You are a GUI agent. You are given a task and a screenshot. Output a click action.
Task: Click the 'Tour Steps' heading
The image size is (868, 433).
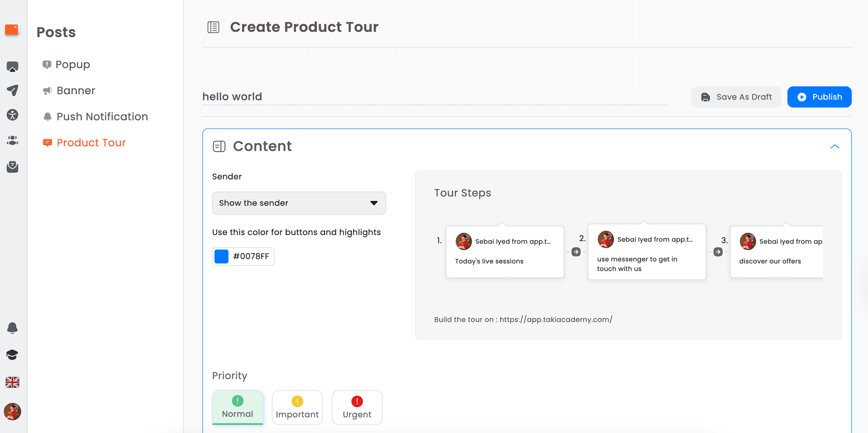point(462,193)
